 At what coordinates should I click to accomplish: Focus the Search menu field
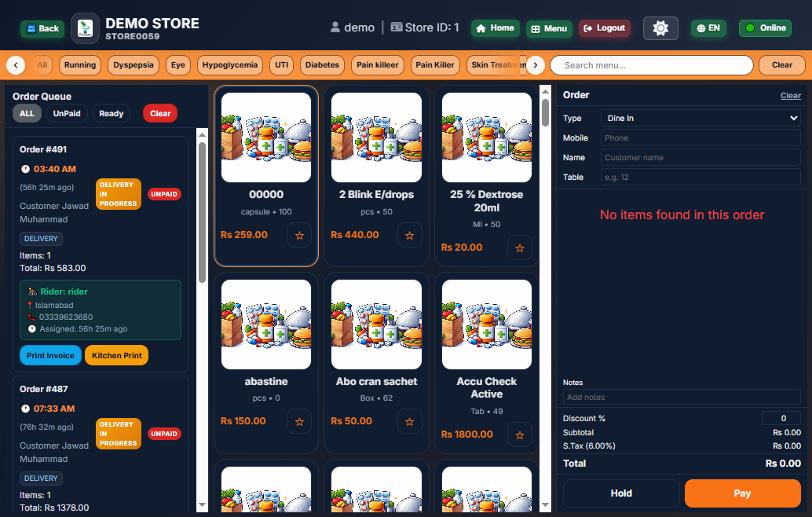652,65
